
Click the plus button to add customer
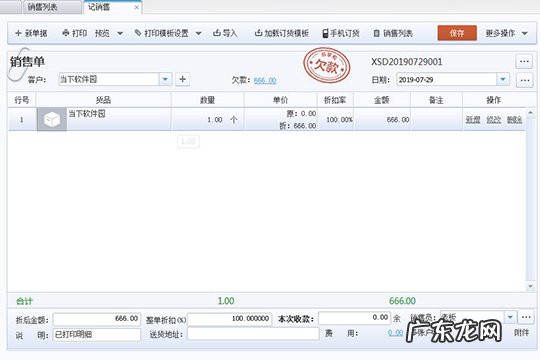[183, 80]
